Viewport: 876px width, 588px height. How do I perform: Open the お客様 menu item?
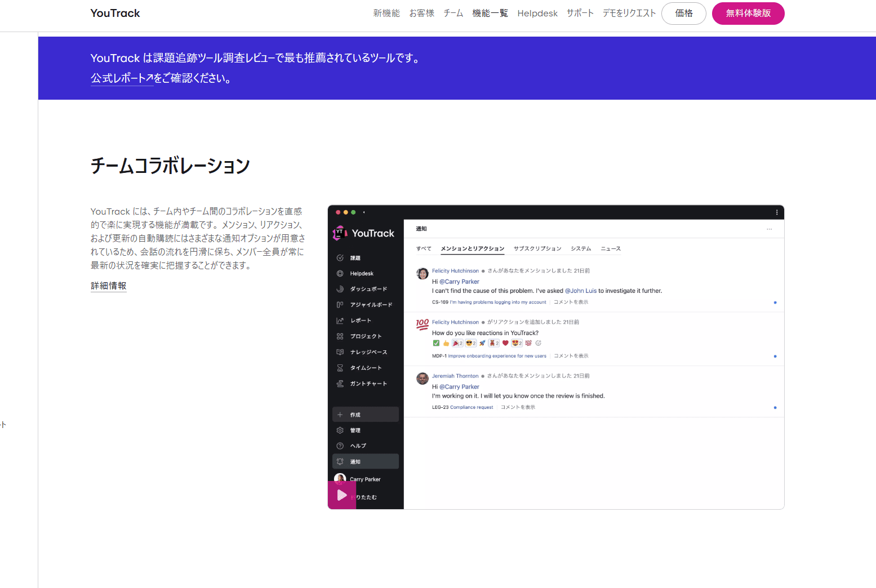pos(421,13)
